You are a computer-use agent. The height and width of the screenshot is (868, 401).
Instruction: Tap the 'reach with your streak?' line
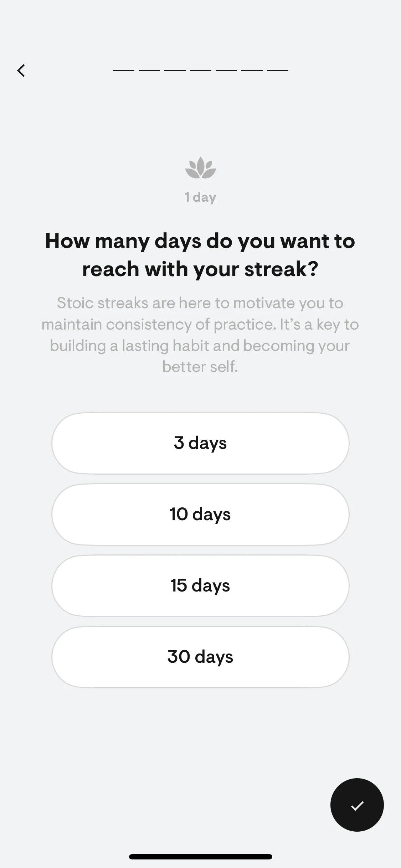[200, 269]
